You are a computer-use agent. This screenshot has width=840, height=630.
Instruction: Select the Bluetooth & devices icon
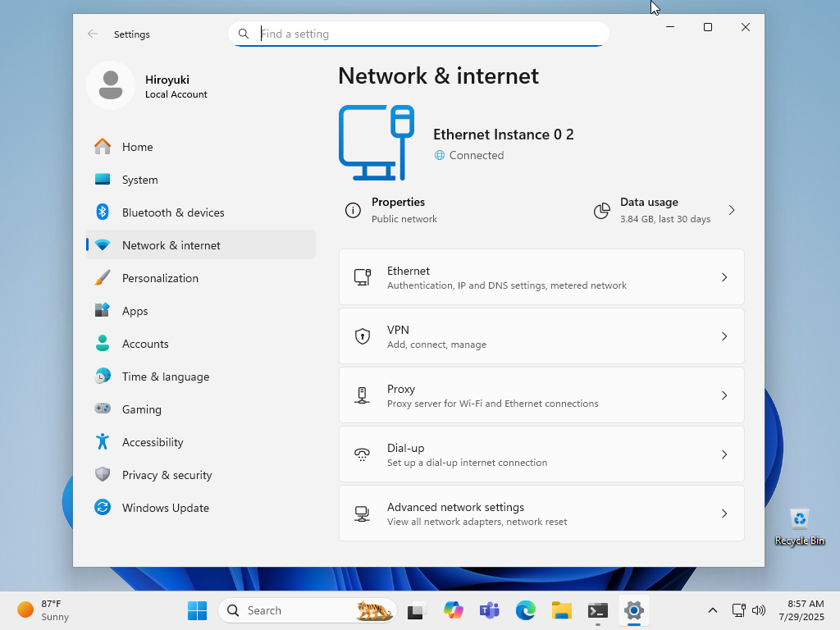102,212
